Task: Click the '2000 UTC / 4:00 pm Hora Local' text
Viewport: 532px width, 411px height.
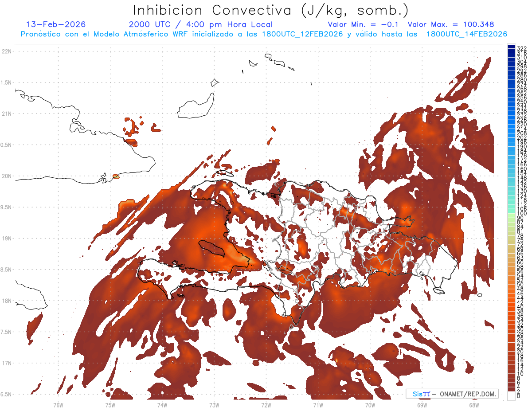Action: point(201,24)
